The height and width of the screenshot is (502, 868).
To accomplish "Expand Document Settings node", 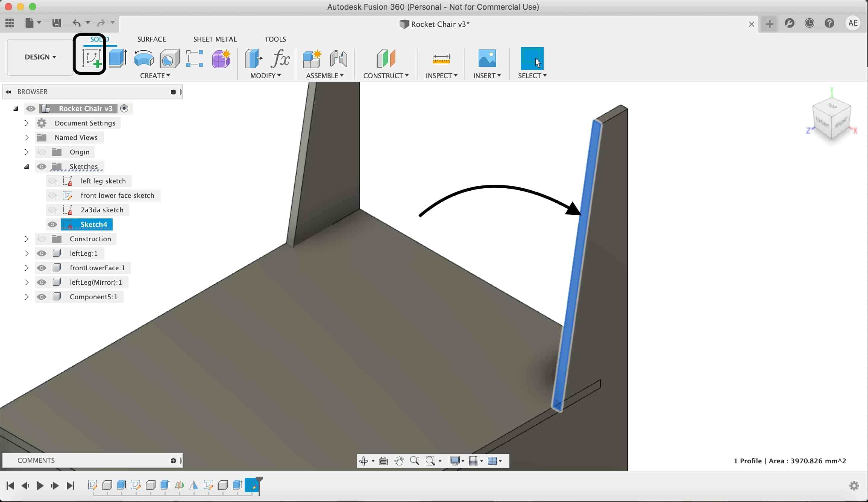I will pos(26,123).
